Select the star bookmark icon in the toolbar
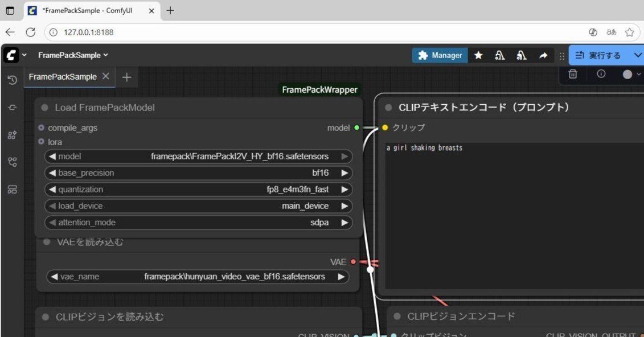This screenshot has width=644, height=337. pyautogui.click(x=478, y=55)
